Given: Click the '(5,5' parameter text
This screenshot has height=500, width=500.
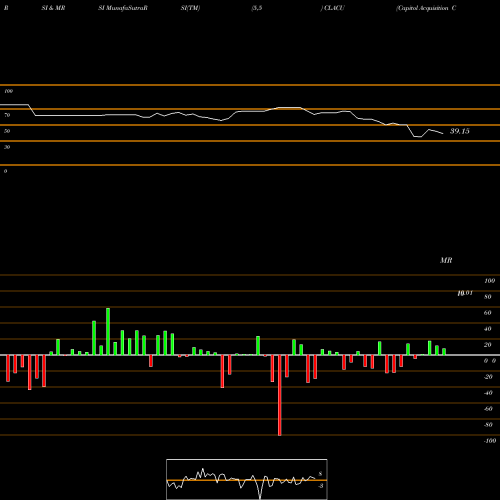Looking at the screenshot, I should [x=257, y=8].
